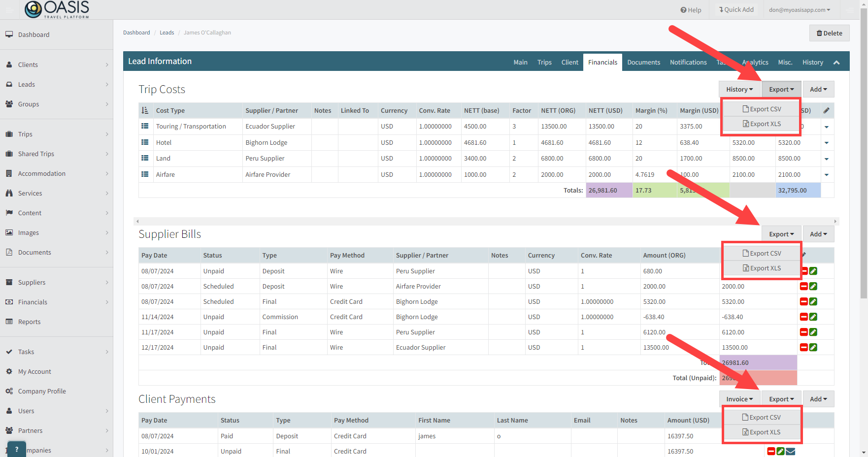The width and height of the screenshot is (868, 457).
Task: Click the Tasks checkmark icon in sidebar
Action: (x=9, y=352)
